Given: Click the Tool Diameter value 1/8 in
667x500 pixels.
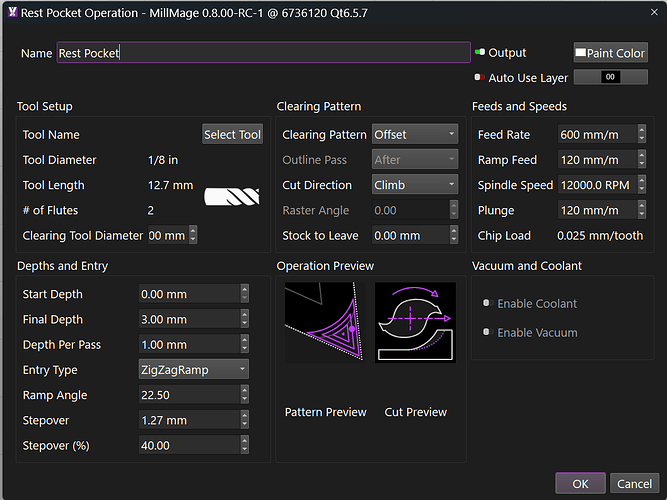Looking at the screenshot, I should point(163,160).
